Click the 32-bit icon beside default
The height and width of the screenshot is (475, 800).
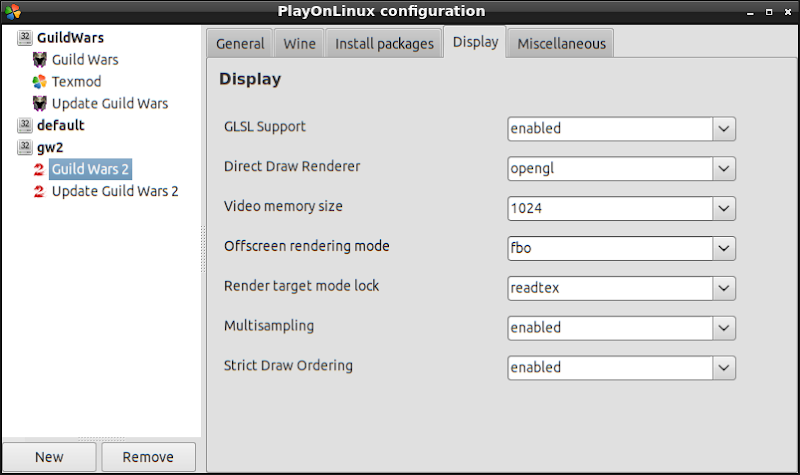(24, 126)
